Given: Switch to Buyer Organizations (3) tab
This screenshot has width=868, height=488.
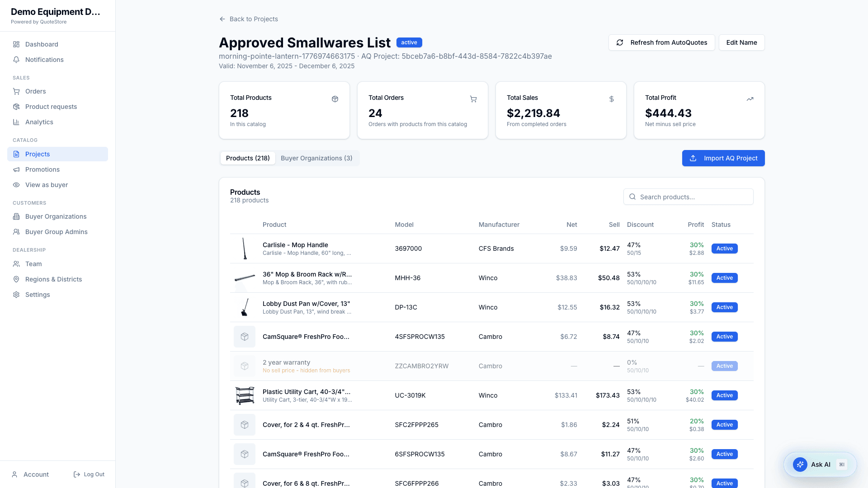Looking at the screenshot, I should tap(316, 158).
